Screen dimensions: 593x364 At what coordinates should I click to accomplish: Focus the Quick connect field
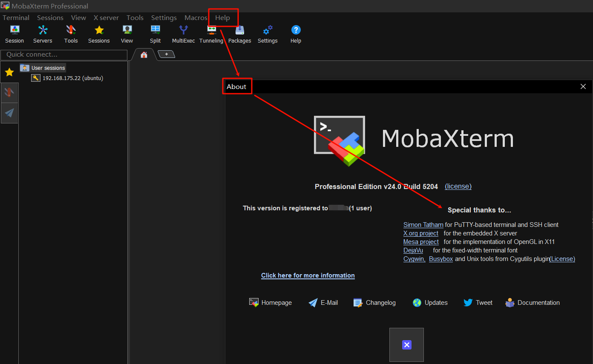pos(64,54)
